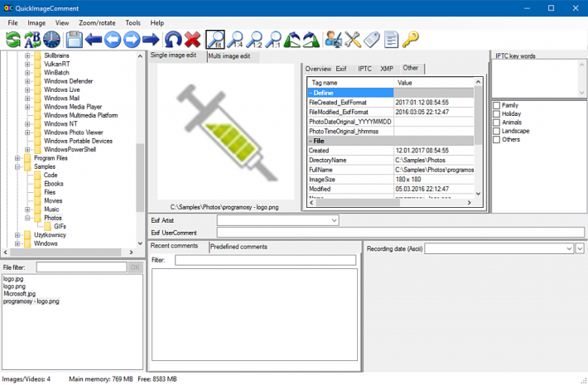Click the comments Filter text field

(265, 260)
